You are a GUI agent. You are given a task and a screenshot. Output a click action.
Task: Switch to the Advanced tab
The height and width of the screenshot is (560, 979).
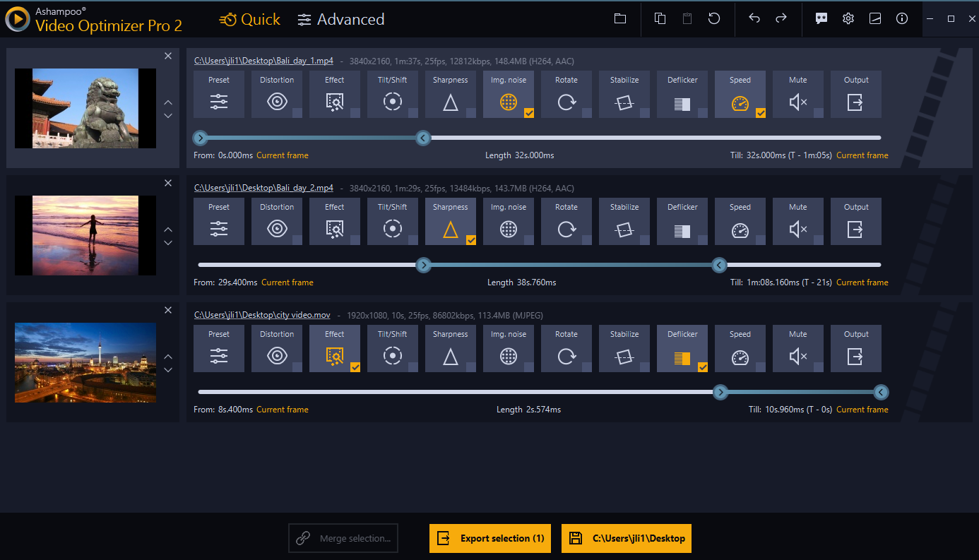pyautogui.click(x=341, y=19)
